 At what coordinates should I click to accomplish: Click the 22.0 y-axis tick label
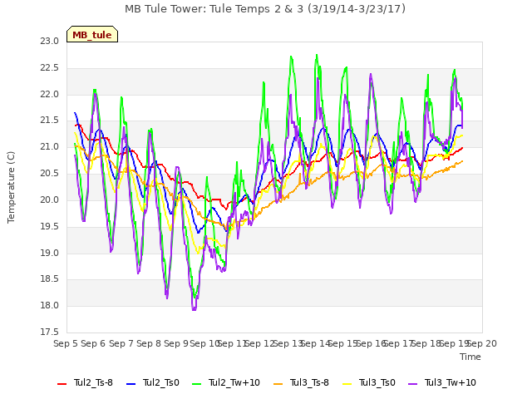(50, 94)
